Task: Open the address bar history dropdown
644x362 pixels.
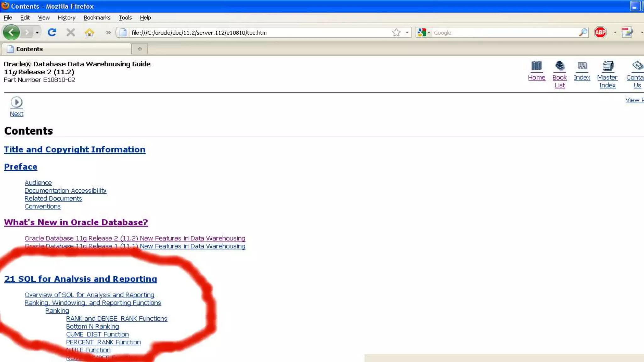Action: (407, 32)
